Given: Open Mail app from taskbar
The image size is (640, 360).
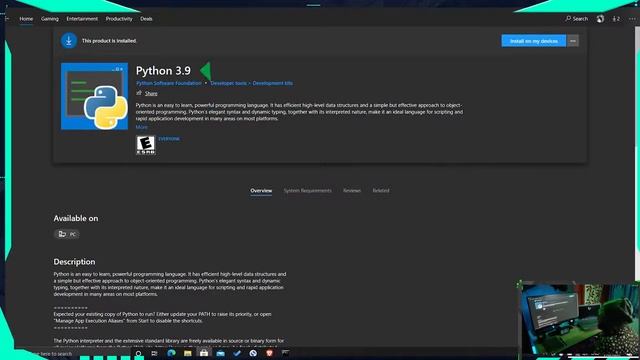Looking at the screenshot, I should coord(220,353).
